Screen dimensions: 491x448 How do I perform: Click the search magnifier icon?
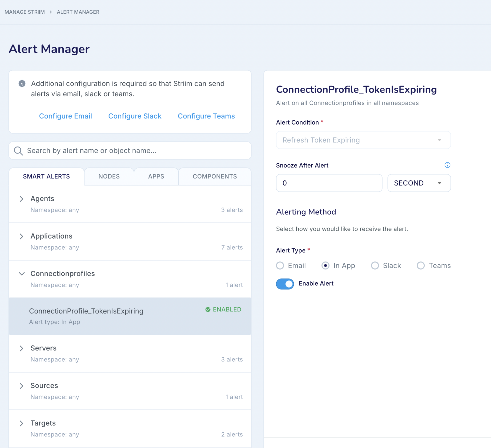point(18,151)
